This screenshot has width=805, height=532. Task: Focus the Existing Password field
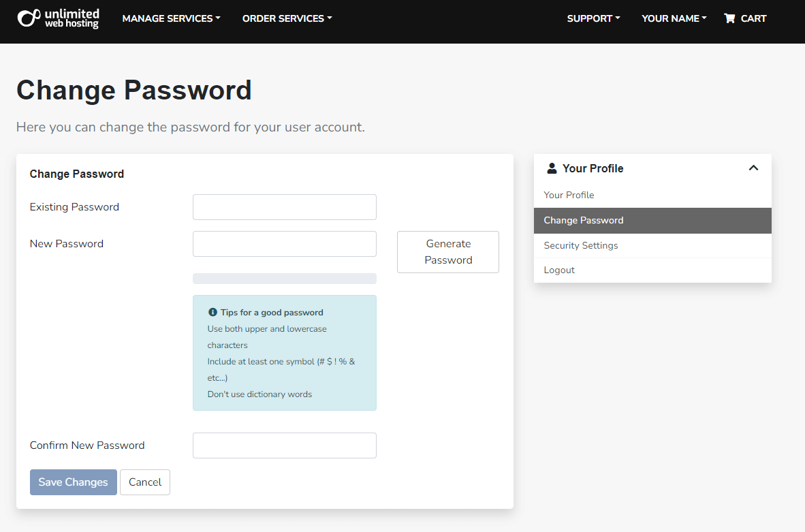pyautogui.click(x=285, y=207)
